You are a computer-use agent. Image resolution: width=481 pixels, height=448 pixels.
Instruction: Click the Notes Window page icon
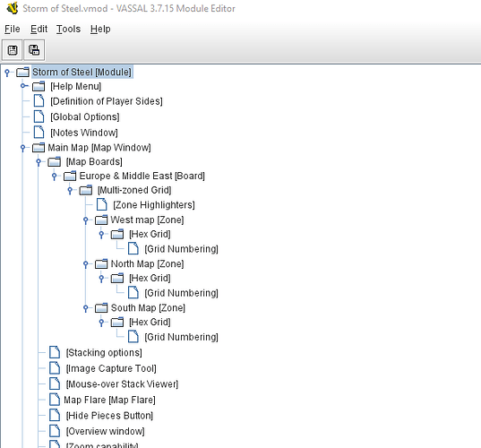[x=39, y=132]
